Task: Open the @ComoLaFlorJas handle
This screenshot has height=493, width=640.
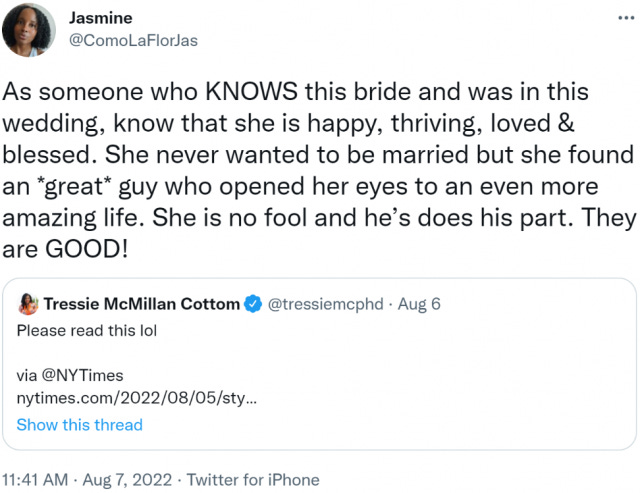Action: pos(133,40)
